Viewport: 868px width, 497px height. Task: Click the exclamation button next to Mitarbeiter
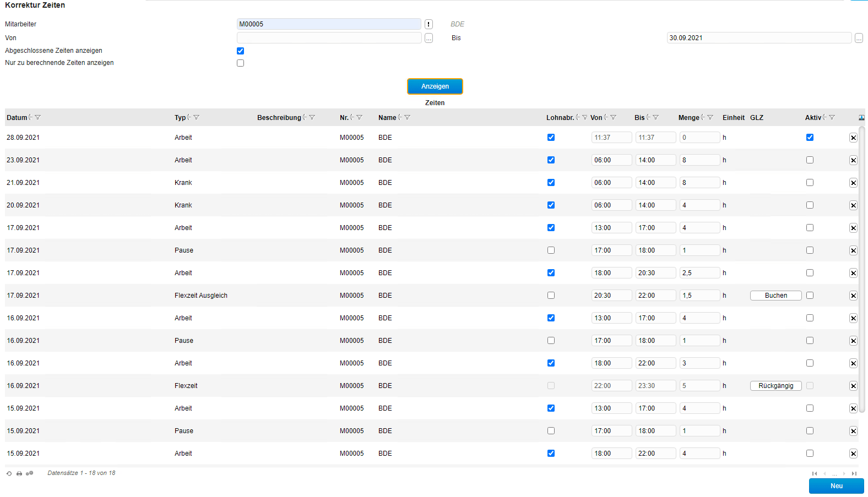[x=428, y=24]
